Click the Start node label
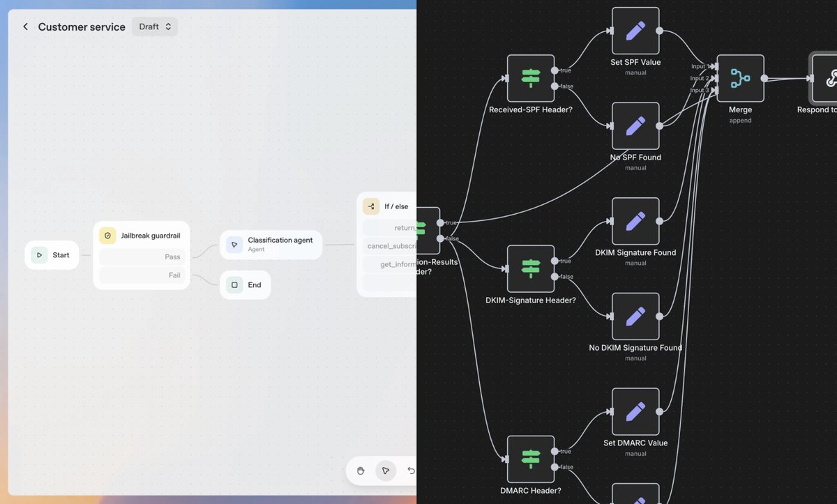Viewport: 837px width, 504px height. pyautogui.click(x=61, y=255)
